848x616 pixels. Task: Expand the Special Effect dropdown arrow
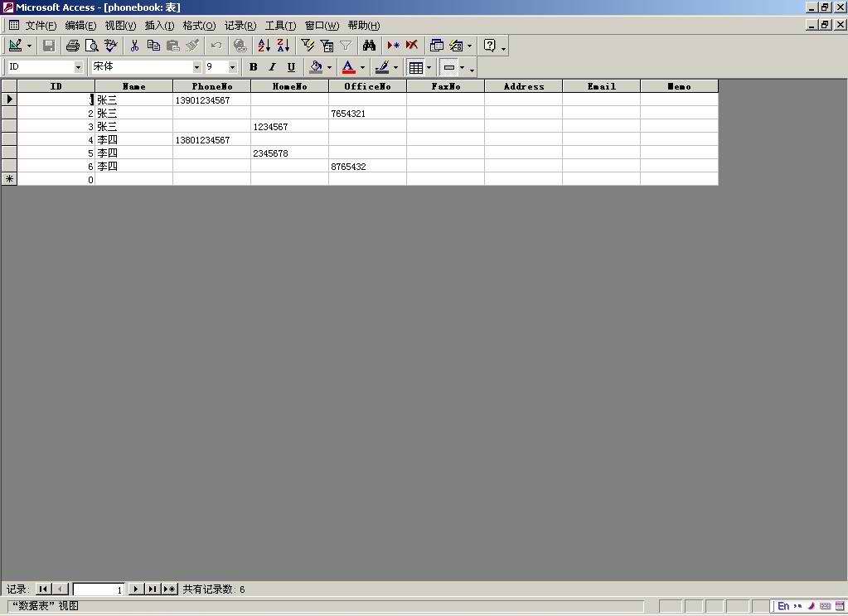(x=462, y=68)
